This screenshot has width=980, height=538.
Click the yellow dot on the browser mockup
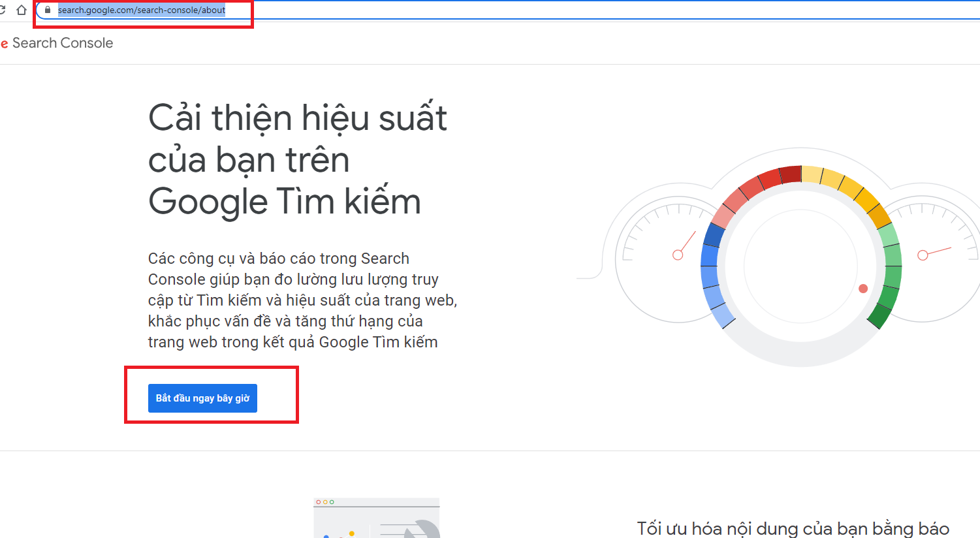(x=325, y=502)
